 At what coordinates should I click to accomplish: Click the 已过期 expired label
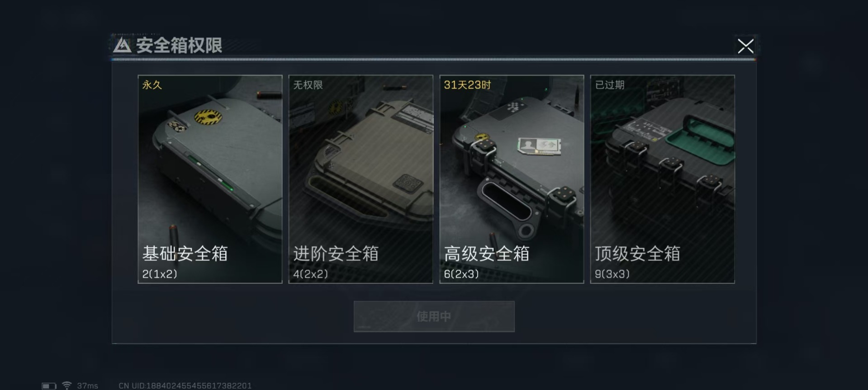tap(610, 85)
